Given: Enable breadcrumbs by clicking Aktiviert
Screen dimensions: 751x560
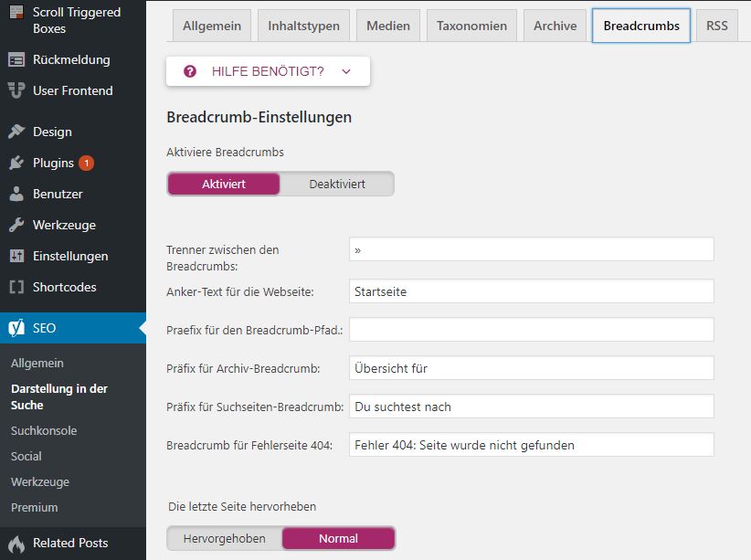Looking at the screenshot, I should click(223, 184).
